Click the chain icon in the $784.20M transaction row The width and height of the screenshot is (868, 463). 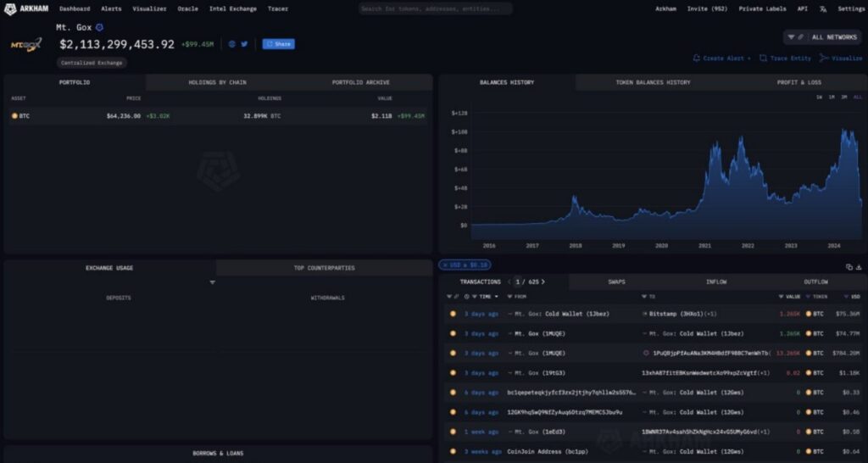[453, 354]
